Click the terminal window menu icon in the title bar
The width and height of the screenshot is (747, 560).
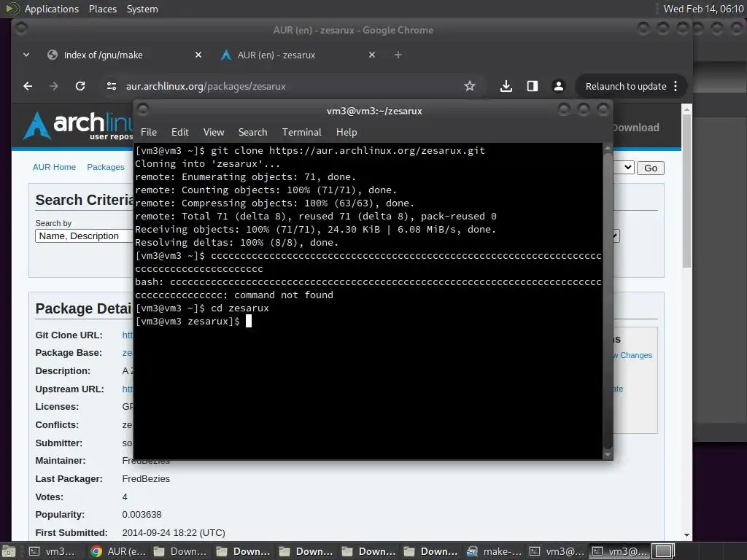pos(143,109)
